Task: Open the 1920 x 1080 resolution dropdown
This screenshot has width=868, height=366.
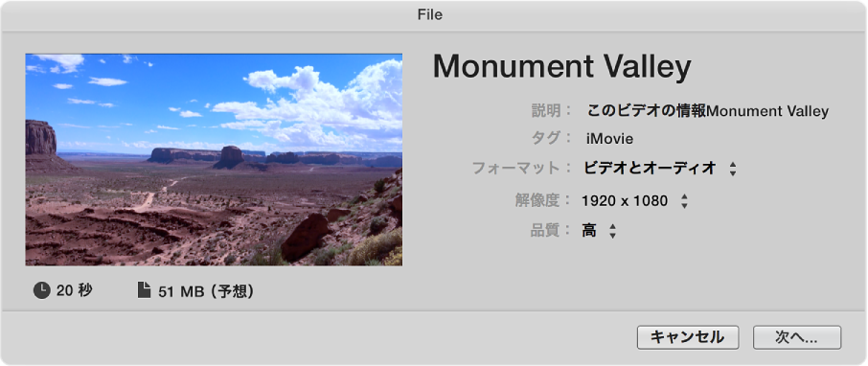Action: [635, 201]
